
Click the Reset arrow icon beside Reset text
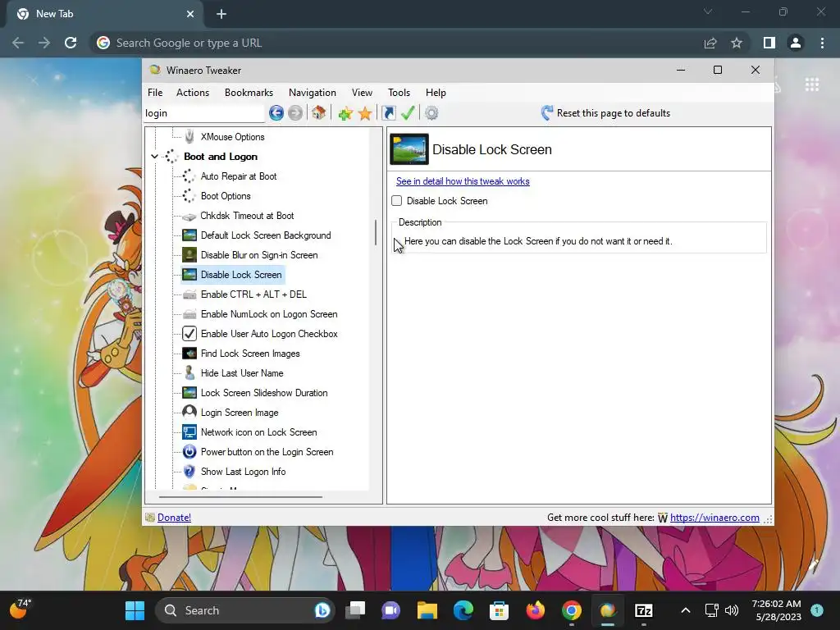[x=546, y=112]
